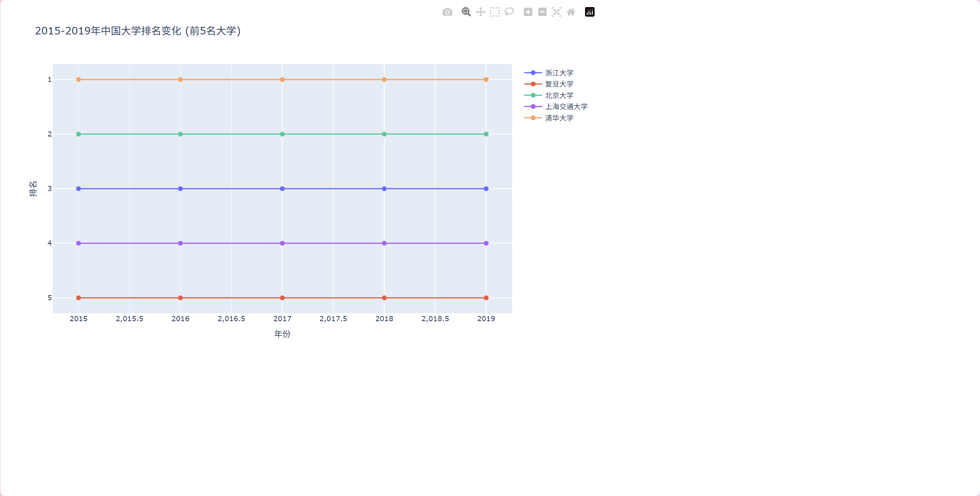Click the 2018 x-axis tick label

pyautogui.click(x=384, y=319)
